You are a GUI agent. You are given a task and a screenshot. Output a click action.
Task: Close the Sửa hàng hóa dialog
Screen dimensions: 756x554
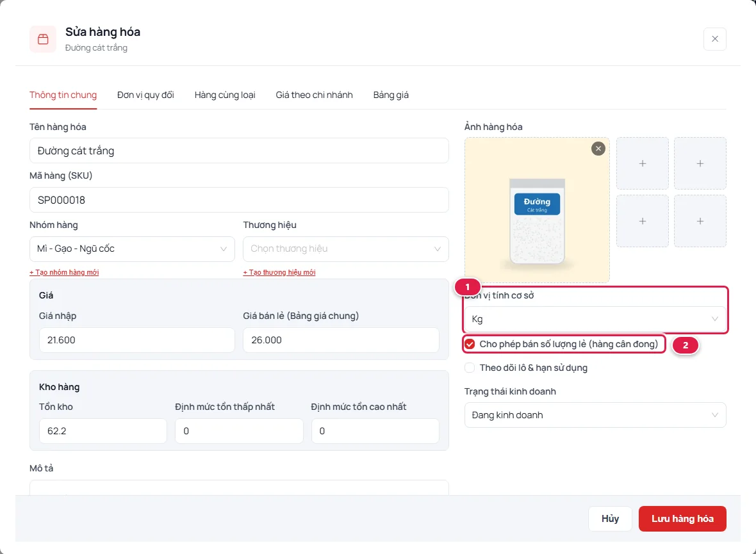pyautogui.click(x=714, y=39)
